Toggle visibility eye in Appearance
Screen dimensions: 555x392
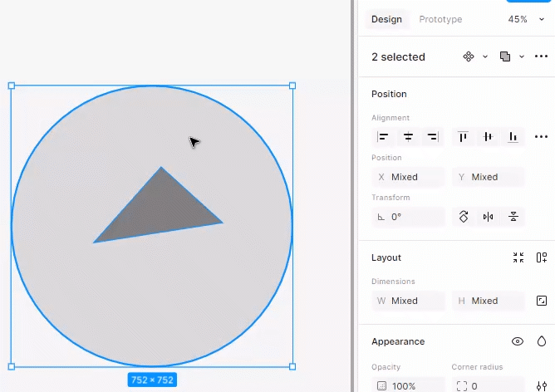pos(518,341)
